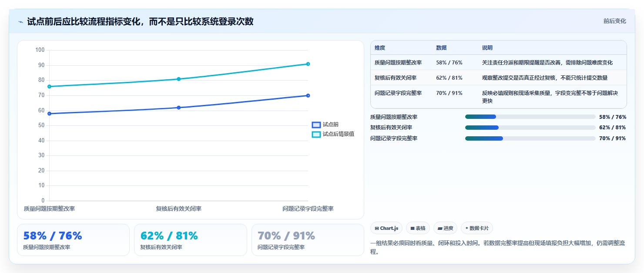Click table cell 问题记录字段完整率
Image resolution: width=644 pixels, height=273 pixels.
(398, 93)
